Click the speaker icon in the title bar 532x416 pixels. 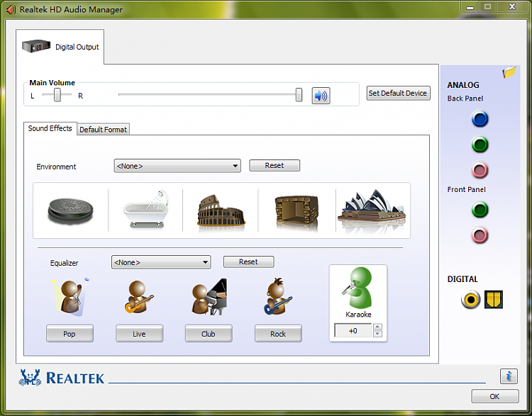tap(11, 9)
